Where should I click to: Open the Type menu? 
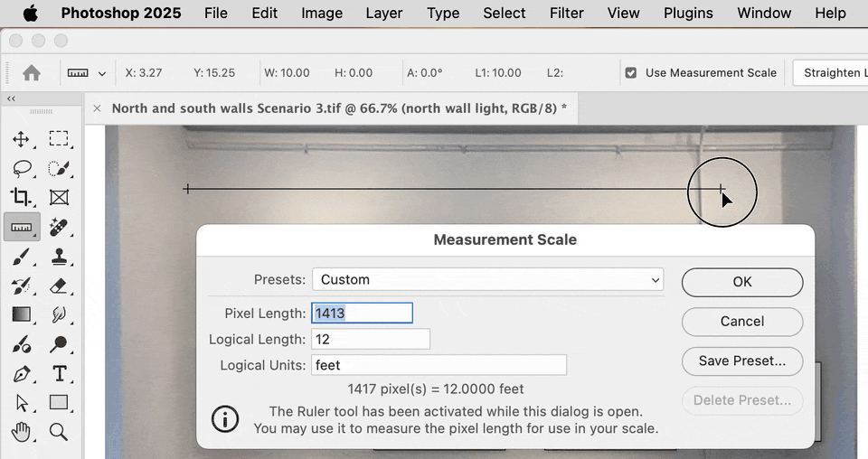(x=443, y=14)
